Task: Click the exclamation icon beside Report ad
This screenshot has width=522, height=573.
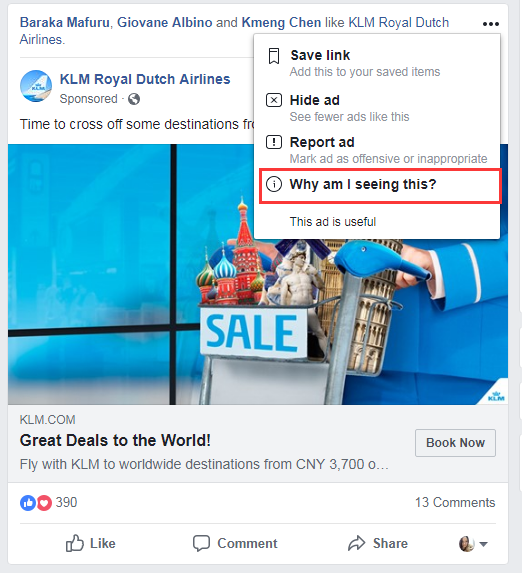Action: [x=274, y=142]
